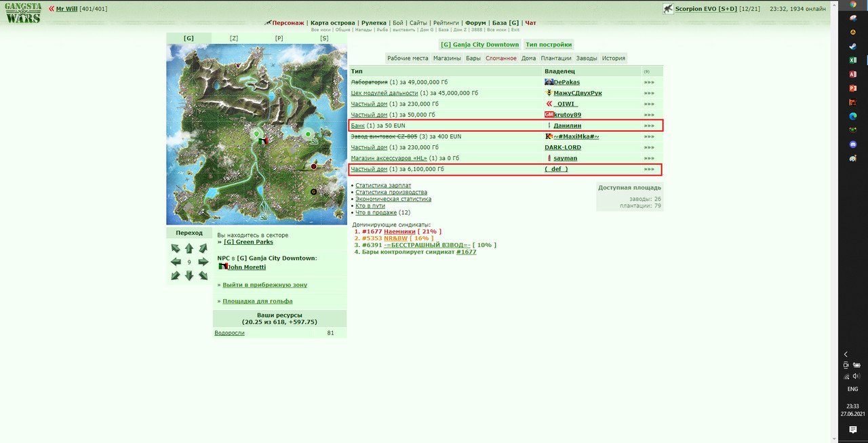Click the west arrow in Переход panel
Screen dimensions: 868x443
click(176, 262)
